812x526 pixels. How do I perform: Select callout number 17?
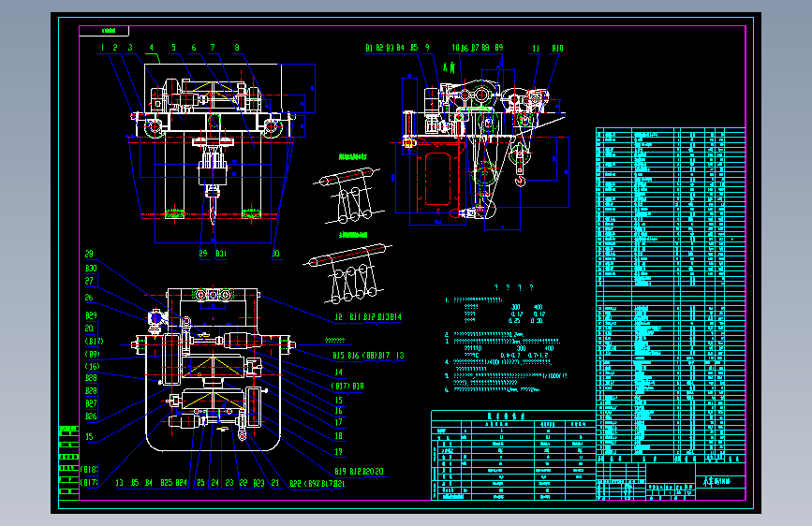(339, 422)
